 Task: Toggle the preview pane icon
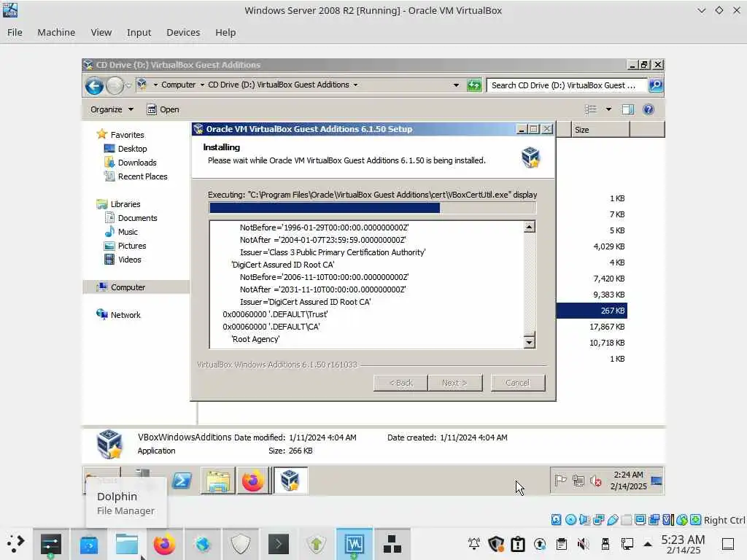click(x=628, y=109)
